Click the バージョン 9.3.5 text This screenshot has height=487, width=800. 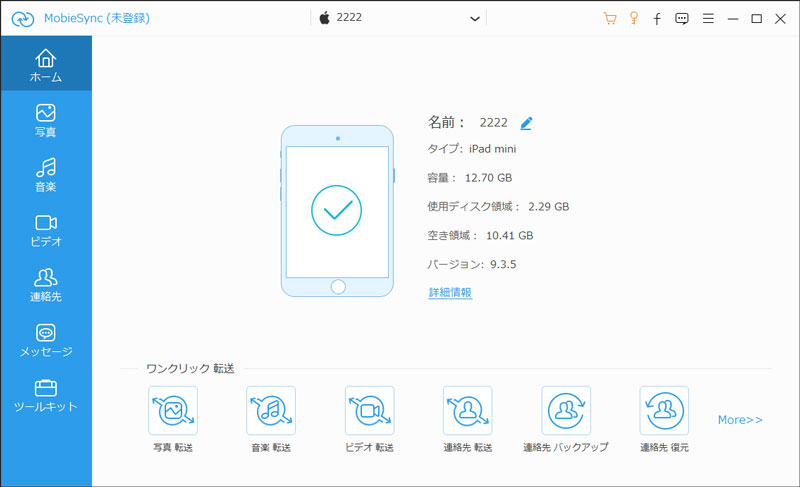(x=471, y=264)
